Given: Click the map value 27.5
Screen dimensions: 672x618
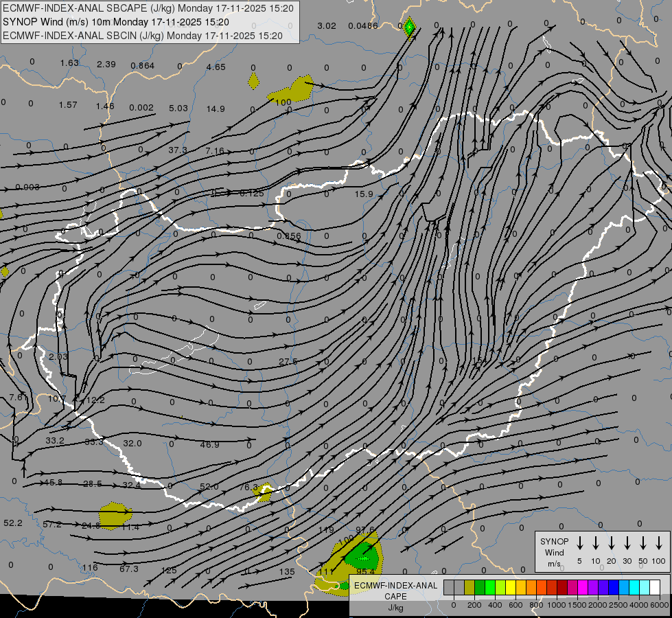Looking at the screenshot, I should click(x=288, y=362).
